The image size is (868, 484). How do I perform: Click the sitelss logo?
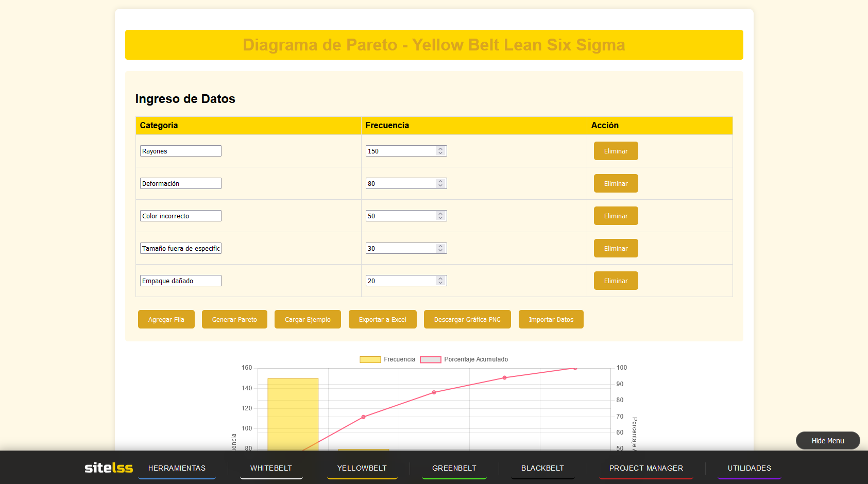coord(109,468)
